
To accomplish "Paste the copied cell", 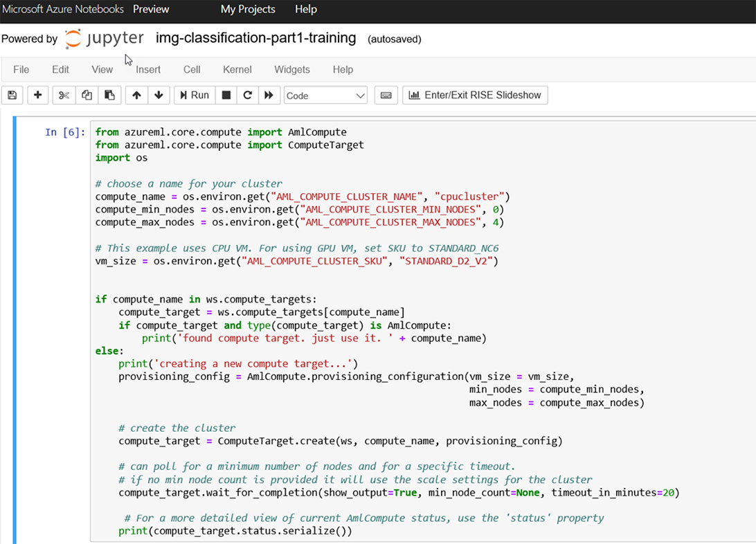I will 109,95.
